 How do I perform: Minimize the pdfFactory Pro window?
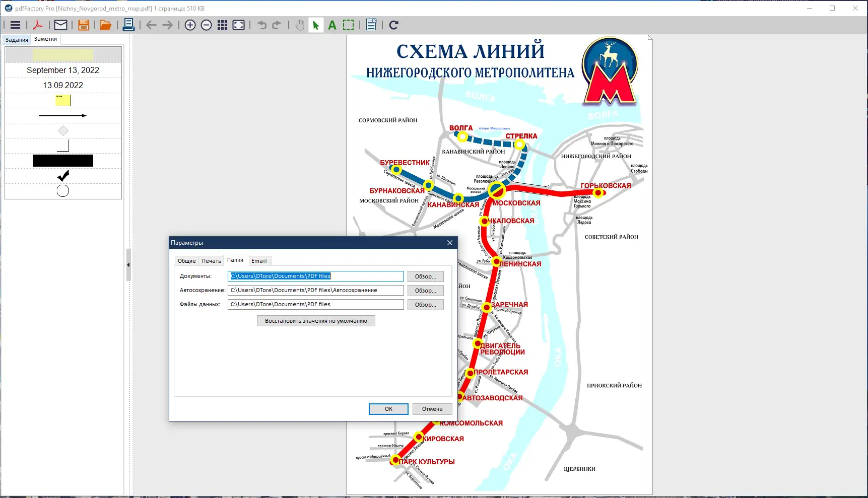point(810,8)
